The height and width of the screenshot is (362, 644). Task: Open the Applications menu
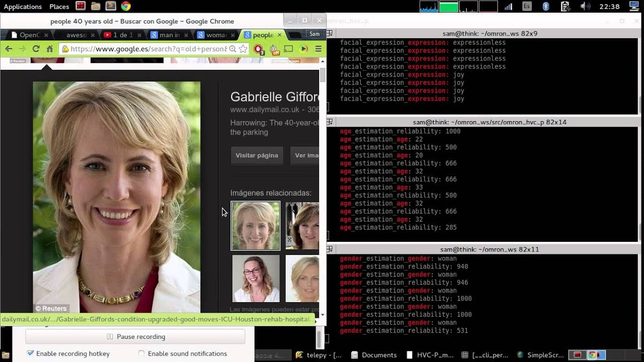click(23, 7)
